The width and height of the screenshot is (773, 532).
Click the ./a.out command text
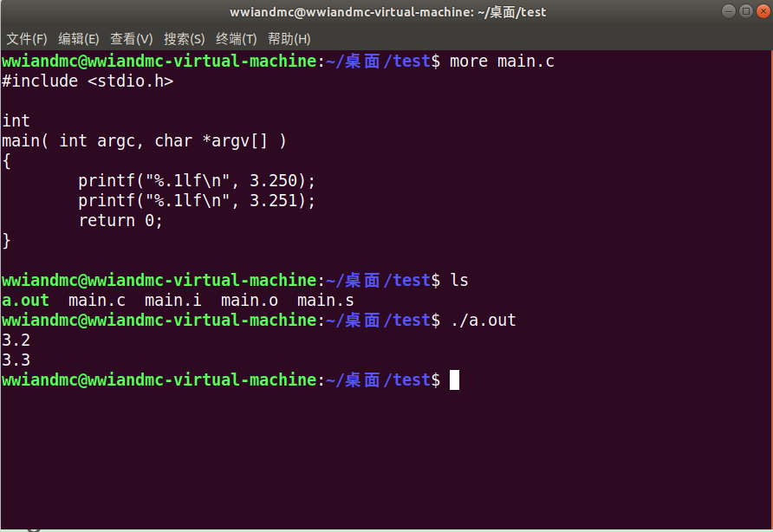pyautogui.click(x=483, y=321)
